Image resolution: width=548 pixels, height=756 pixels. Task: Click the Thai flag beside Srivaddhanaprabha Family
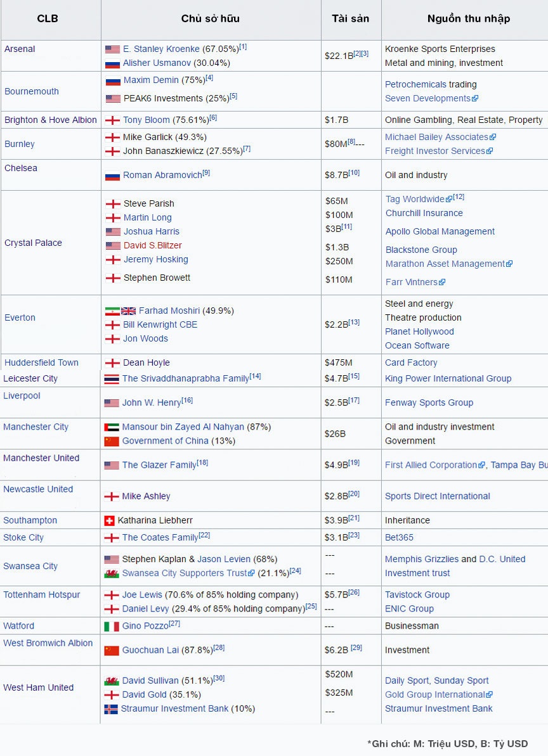pyautogui.click(x=112, y=379)
